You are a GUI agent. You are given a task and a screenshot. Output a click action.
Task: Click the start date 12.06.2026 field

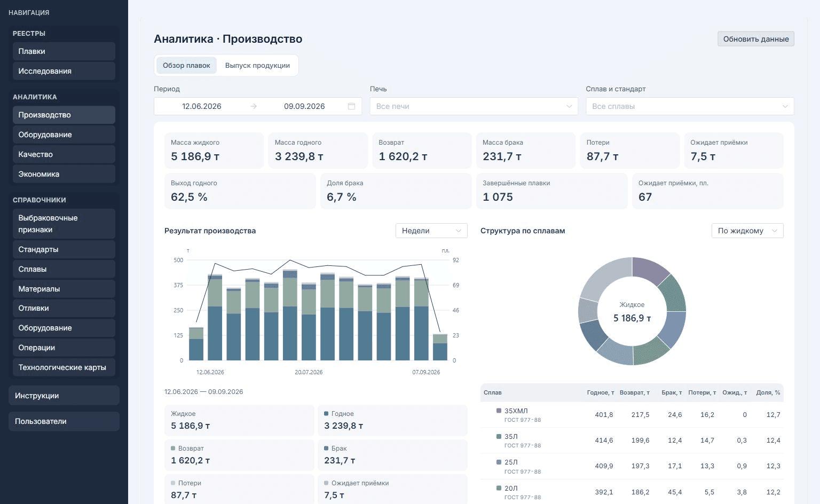coord(202,106)
